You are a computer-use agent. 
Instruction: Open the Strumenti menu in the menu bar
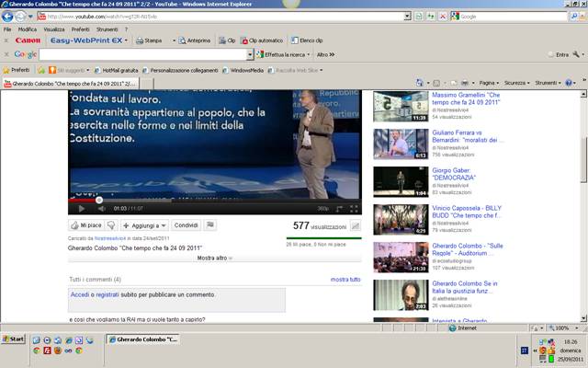107,29
